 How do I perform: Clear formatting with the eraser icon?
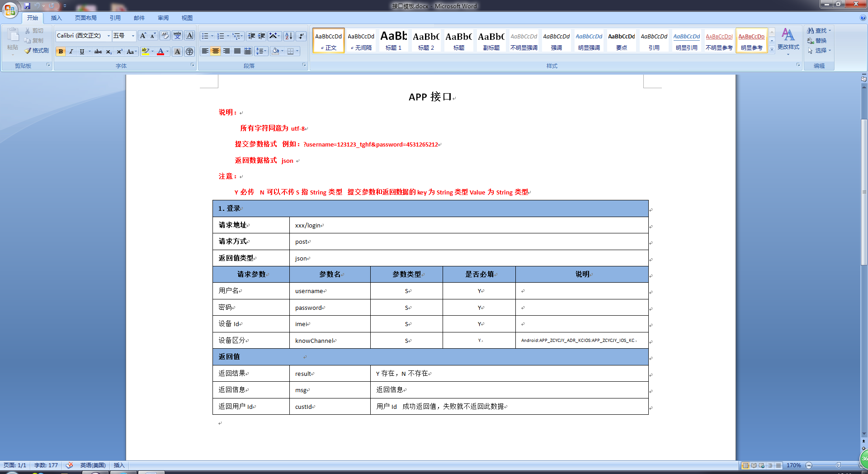tap(165, 36)
